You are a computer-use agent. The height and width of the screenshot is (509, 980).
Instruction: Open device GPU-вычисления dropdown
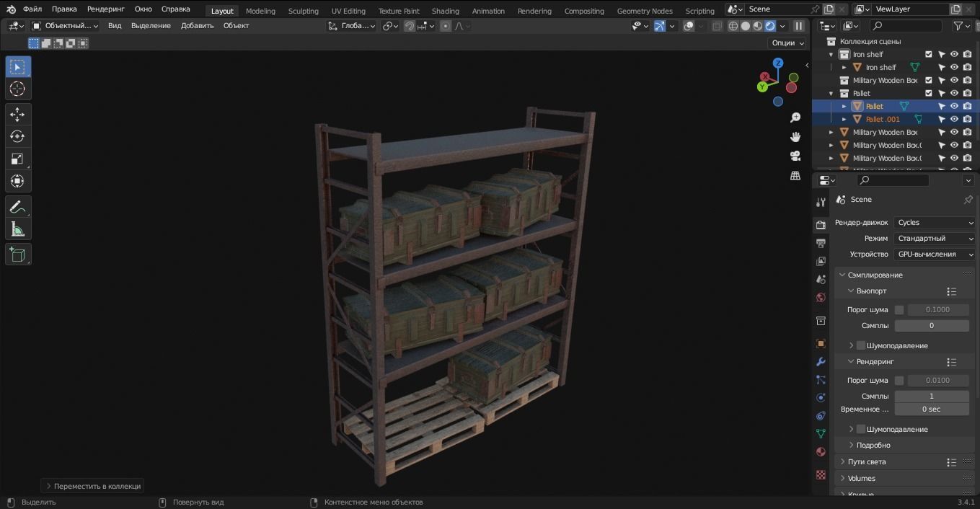pyautogui.click(x=935, y=254)
